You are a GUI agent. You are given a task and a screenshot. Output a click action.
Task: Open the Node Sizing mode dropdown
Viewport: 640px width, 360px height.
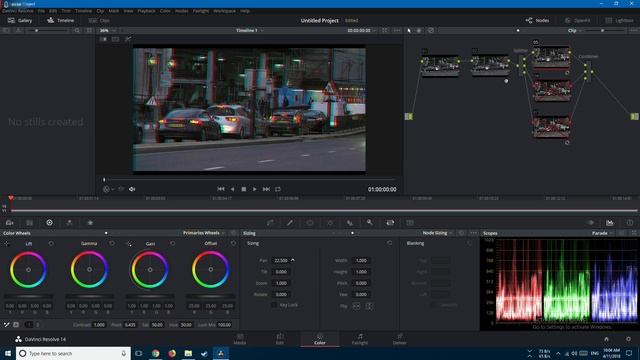pos(437,233)
